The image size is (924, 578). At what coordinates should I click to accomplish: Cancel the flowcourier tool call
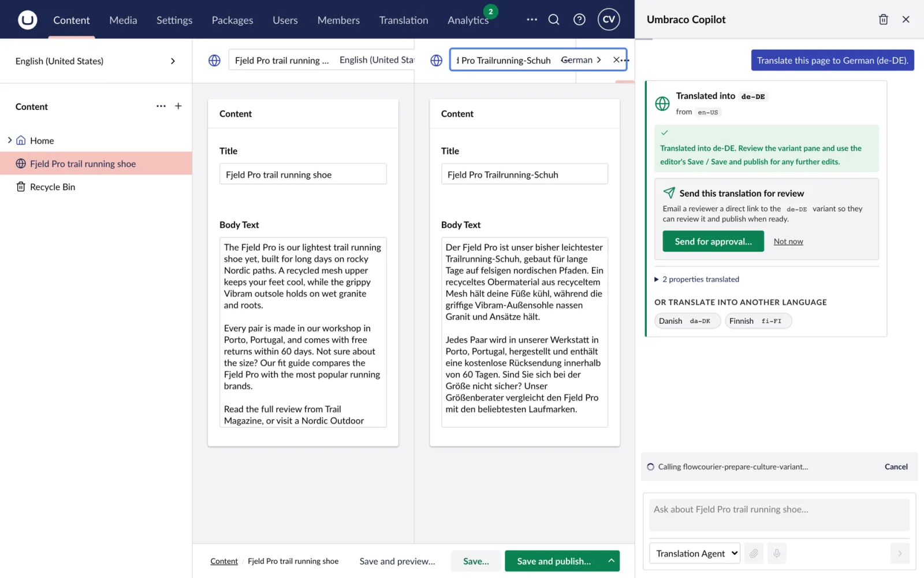click(896, 466)
